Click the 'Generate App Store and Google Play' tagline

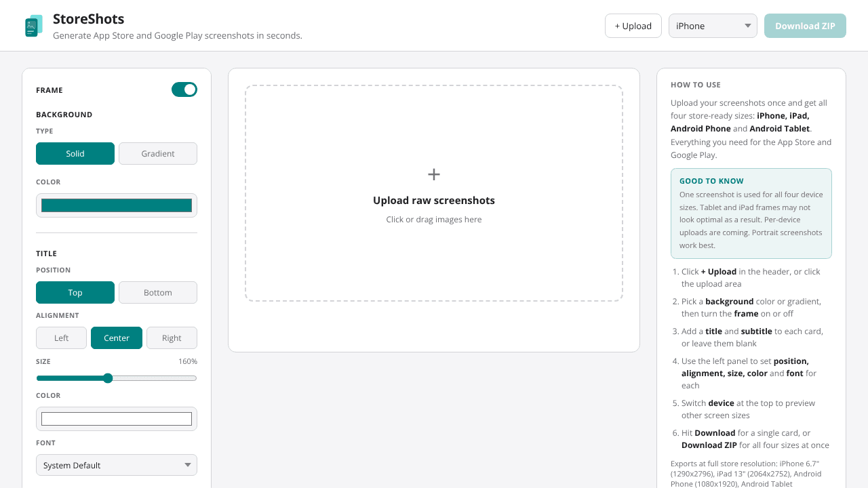(x=178, y=35)
